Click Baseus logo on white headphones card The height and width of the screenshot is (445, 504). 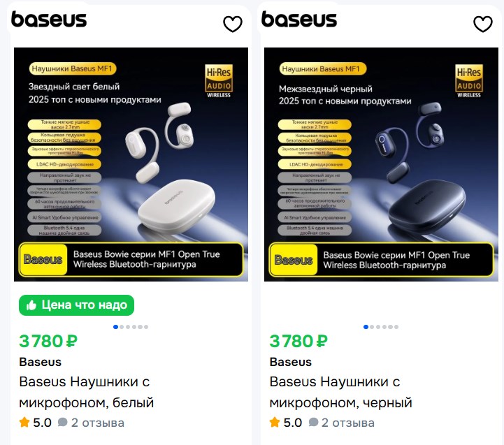(x=49, y=20)
